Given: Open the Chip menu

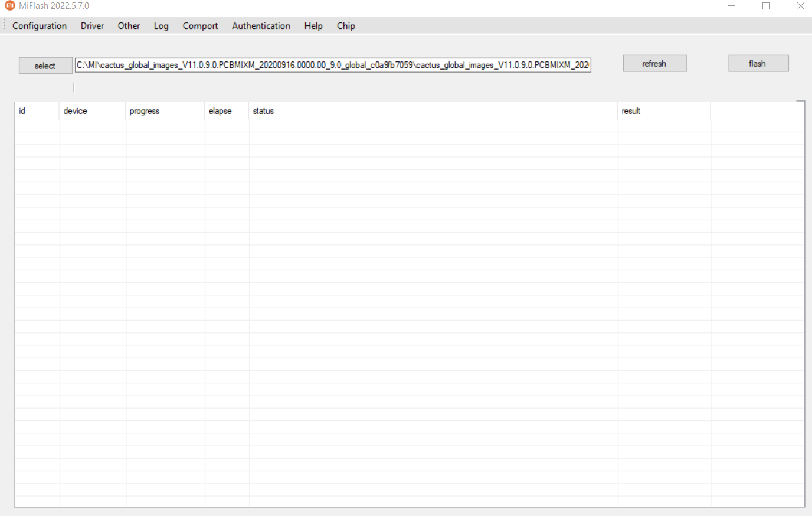Looking at the screenshot, I should pyautogui.click(x=346, y=26).
